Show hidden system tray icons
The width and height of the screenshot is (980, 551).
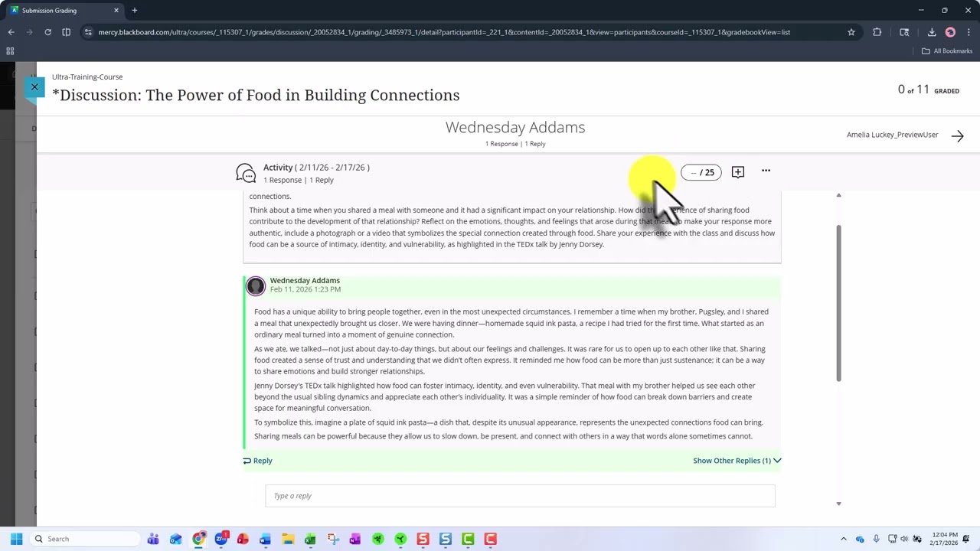click(844, 539)
